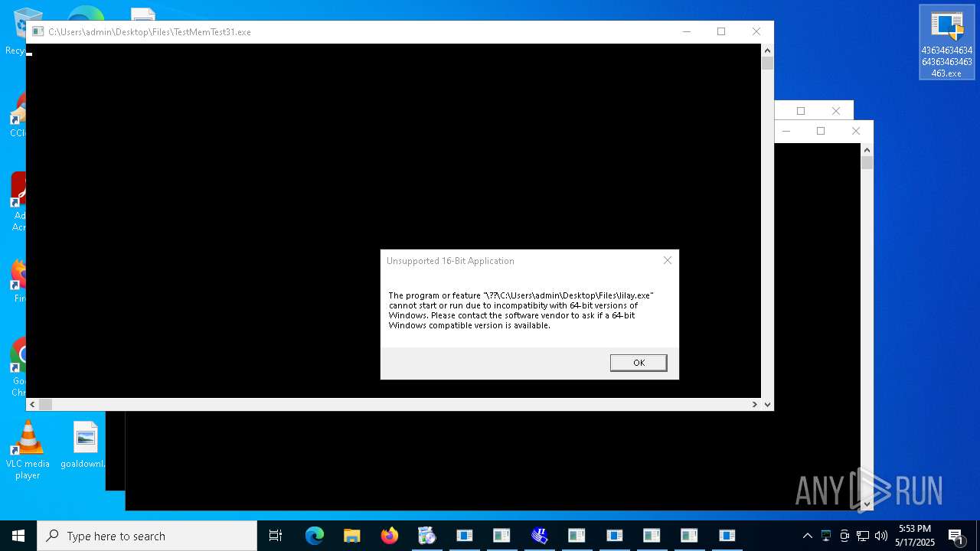
Task: Open the notification center icon
Action: coord(955,536)
